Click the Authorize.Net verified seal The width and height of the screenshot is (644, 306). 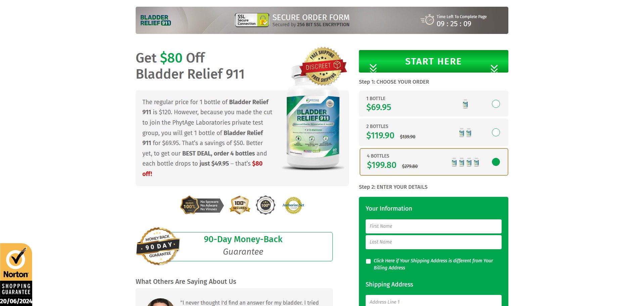pyautogui.click(x=293, y=205)
